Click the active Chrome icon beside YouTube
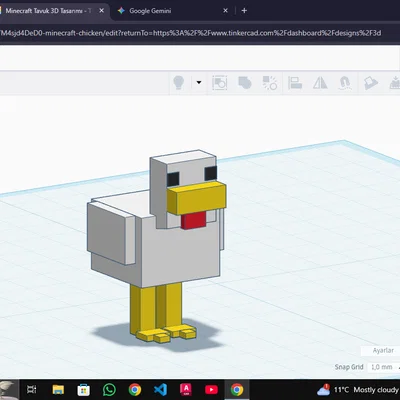Image resolution: width=400 pixels, height=400 pixels. 237,389
